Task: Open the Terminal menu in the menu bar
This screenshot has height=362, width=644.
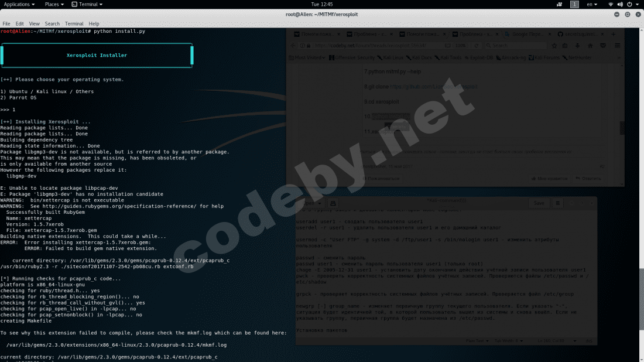Action: coord(74,24)
